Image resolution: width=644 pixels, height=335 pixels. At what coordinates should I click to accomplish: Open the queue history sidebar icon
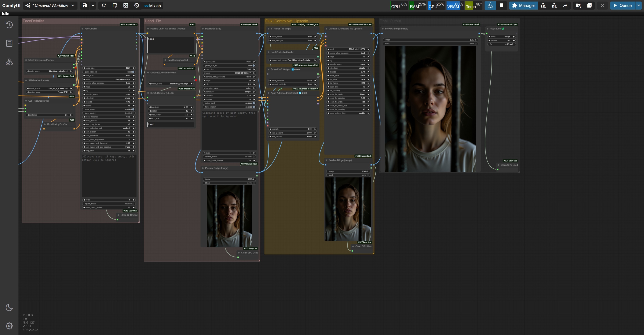tap(9, 24)
